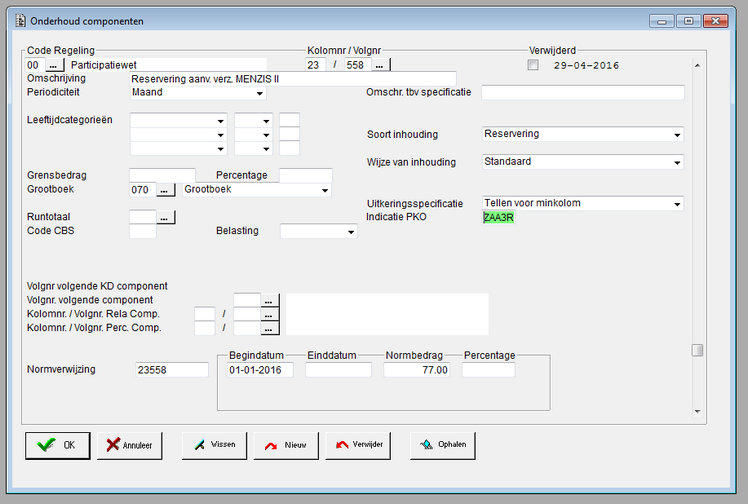Screen dimensions: 748x504
Task: Click the vertical scrollbar thumb
Action: (x=697, y=350)
